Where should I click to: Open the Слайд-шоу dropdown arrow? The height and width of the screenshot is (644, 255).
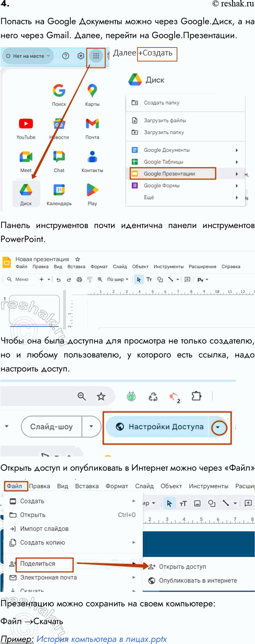[x=91, y=427]
